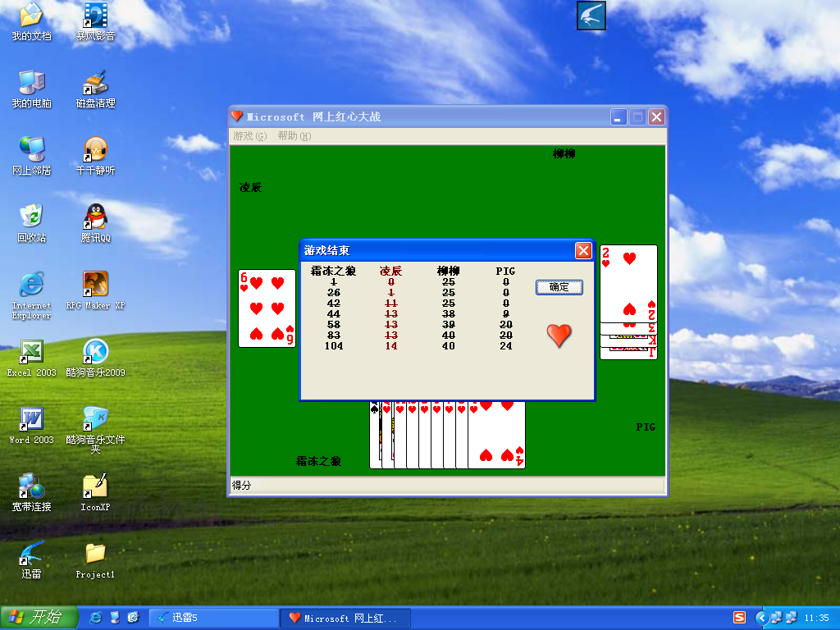Click the Microsoft 网上红心大战 taskbar button

pos(345,618)
